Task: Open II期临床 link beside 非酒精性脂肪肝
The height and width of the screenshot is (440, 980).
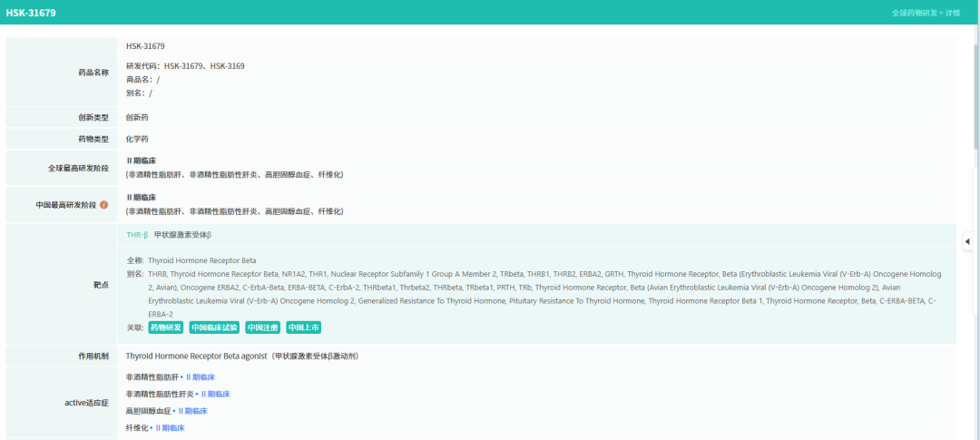Action: click(200, 377)
